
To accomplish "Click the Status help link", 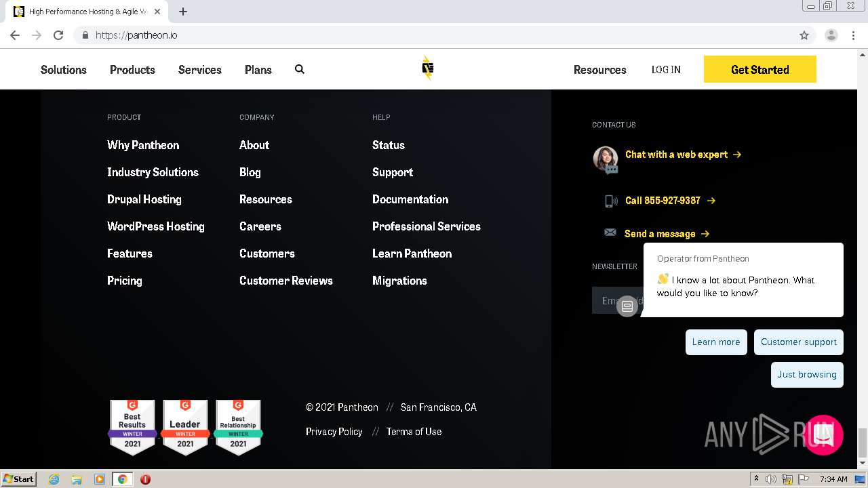I will (389, 145).
